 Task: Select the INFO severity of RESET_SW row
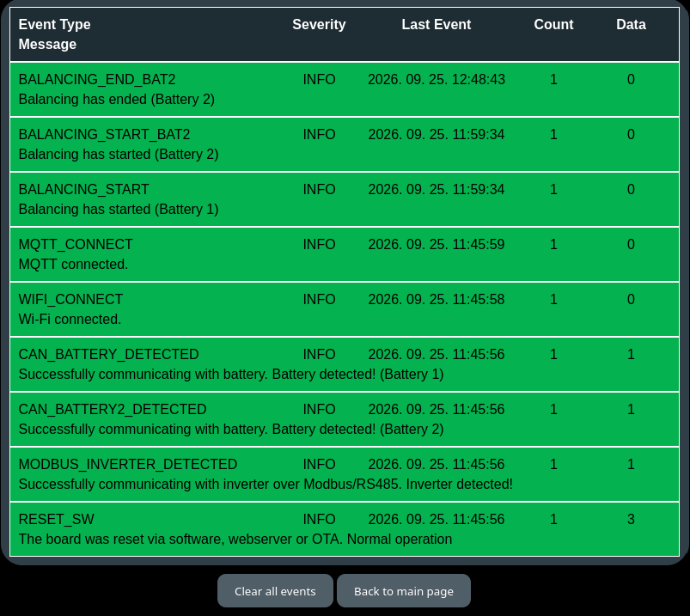(x=319, y=519)
